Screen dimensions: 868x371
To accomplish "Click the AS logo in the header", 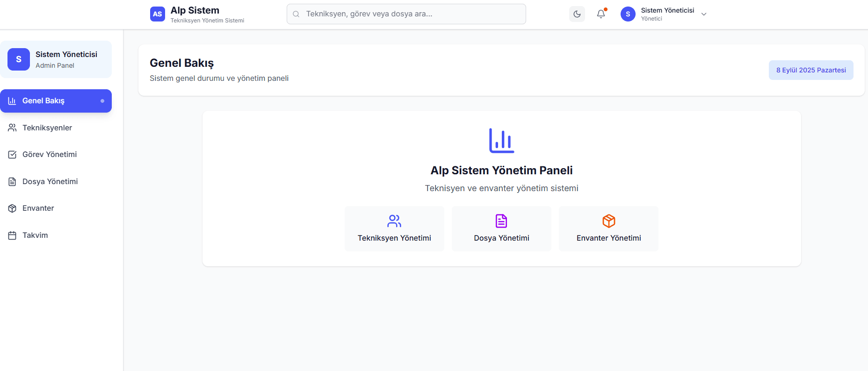I will 158,14.
